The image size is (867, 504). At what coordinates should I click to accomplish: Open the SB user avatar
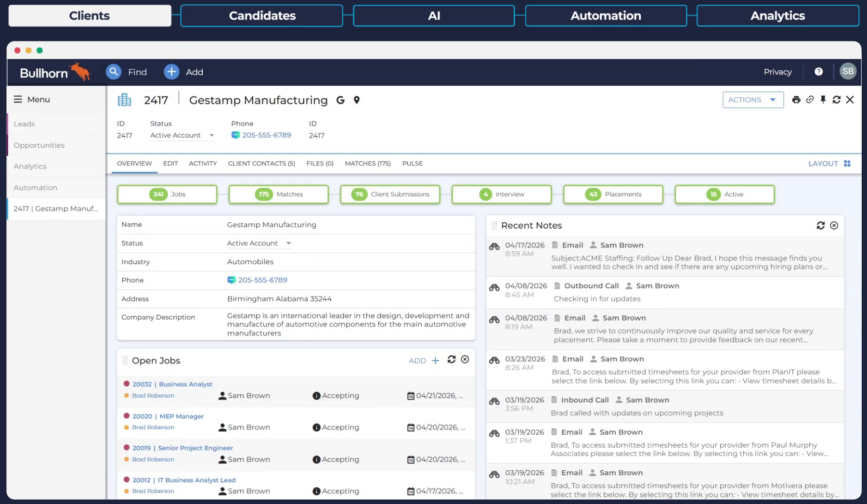pos(848,71)
